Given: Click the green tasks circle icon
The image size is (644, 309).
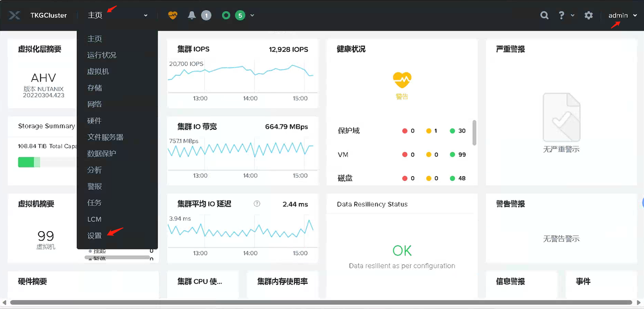Looking at the screenshot, I should coord(226,15).
